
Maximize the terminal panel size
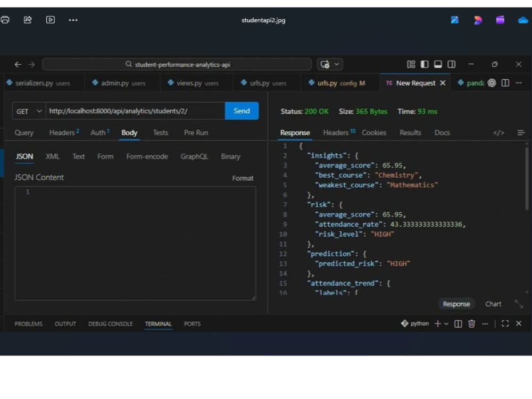pos(505,323)
